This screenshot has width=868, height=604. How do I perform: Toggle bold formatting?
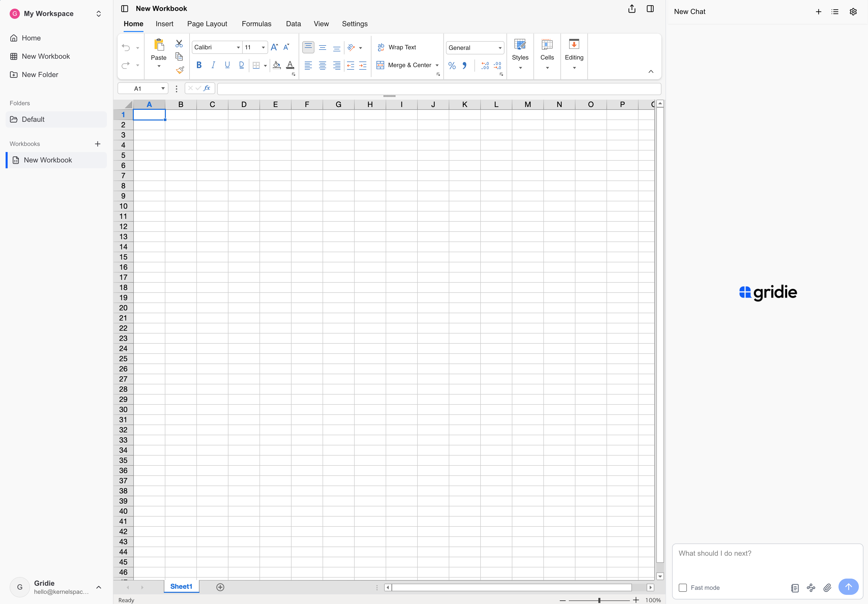tap(199, 65)
